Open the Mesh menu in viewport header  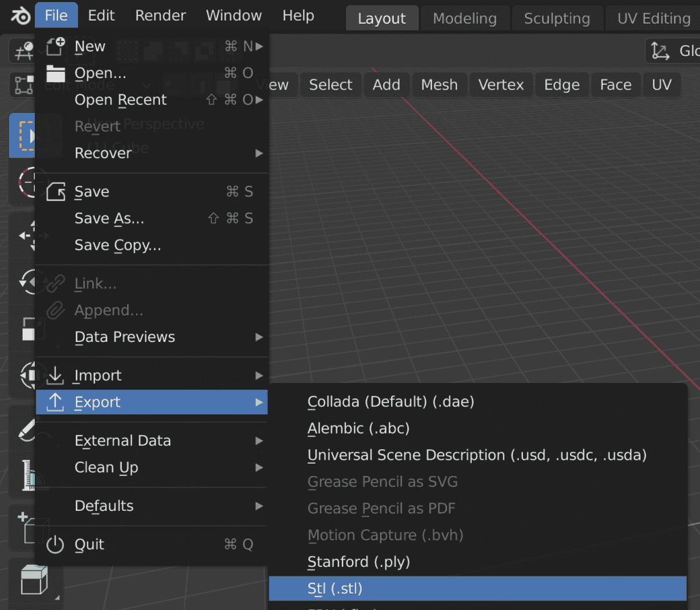[x=440, y=85]
